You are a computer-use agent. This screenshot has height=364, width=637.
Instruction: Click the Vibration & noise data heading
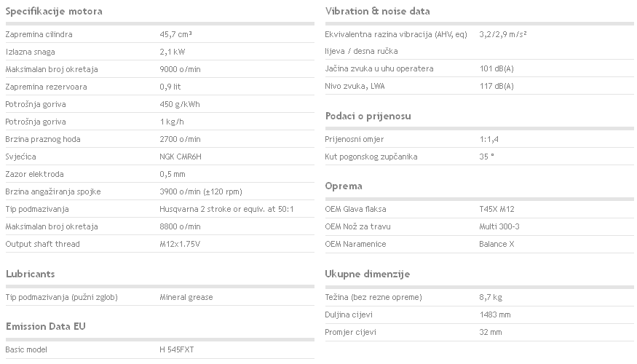click(377, 12)
